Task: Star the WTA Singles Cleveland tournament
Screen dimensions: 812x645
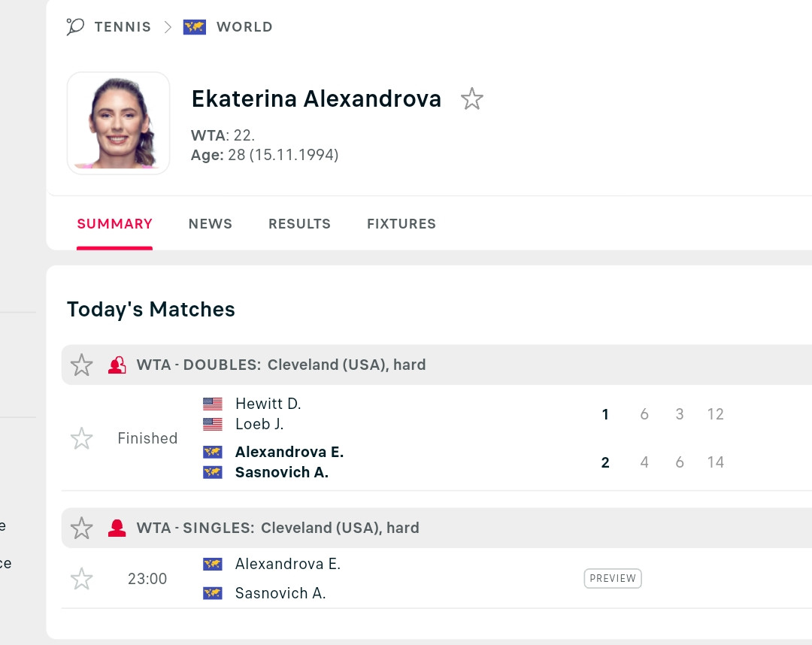Action: 81,528
